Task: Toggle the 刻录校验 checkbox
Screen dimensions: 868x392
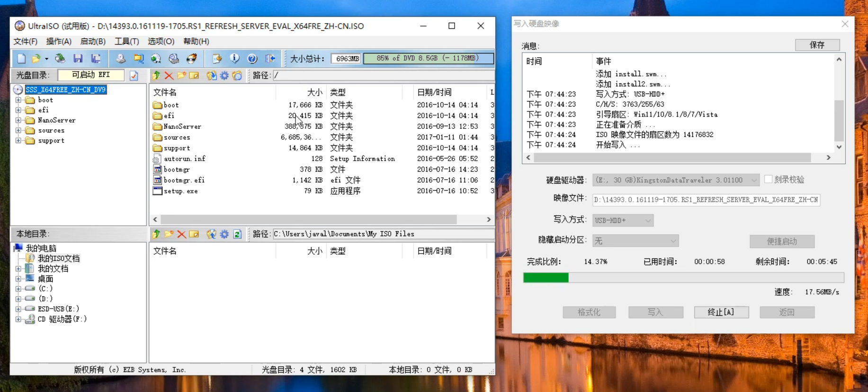Action: coord(768,179)
